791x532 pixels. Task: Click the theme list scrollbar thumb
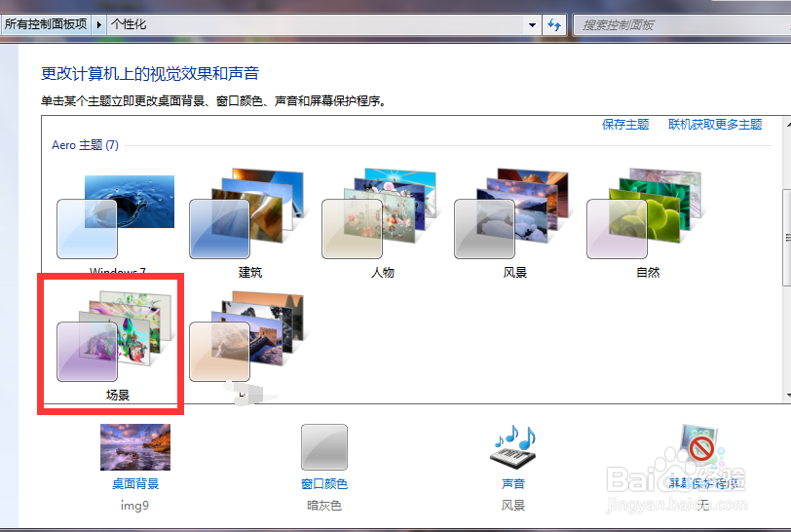tap(786, 237)
